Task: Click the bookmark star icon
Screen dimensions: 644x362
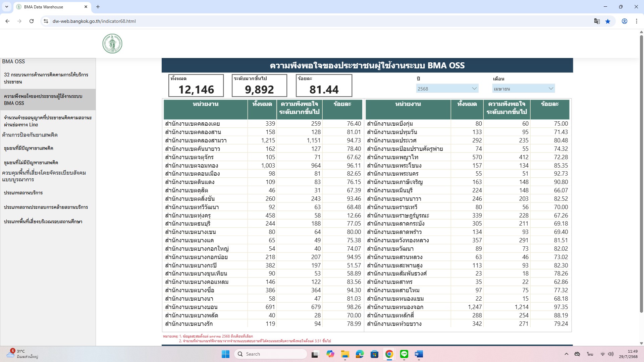Action: click(608, 21)
